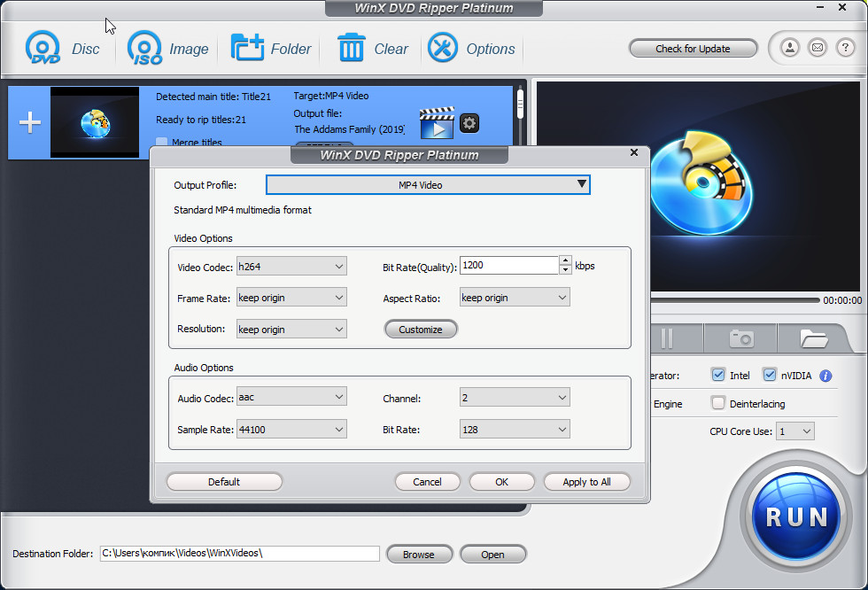This screenshot has height=590, width=868.
Task: Open the output settings gear icon
Action: (469, 123)
